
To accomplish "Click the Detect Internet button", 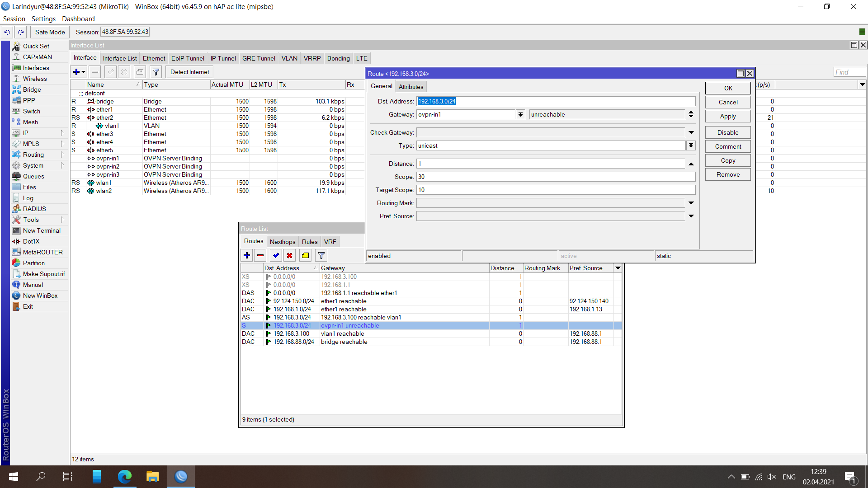I will [190, 72].
